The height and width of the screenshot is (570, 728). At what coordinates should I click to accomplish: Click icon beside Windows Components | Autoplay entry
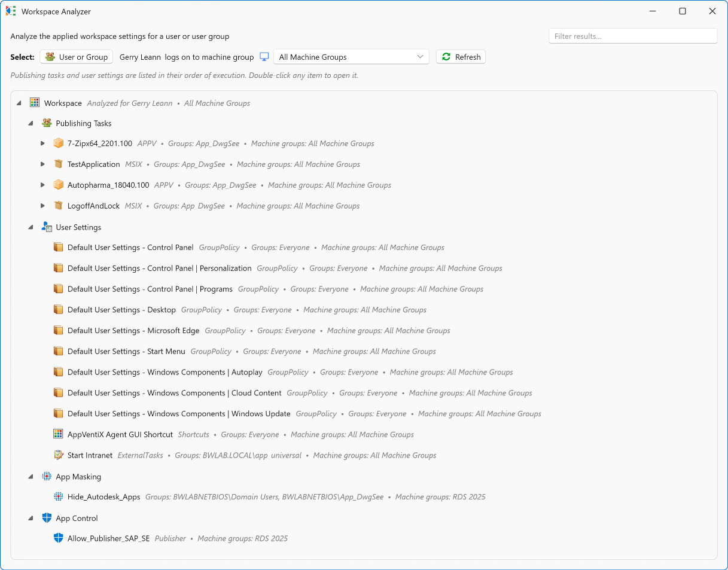click(58, 372)
